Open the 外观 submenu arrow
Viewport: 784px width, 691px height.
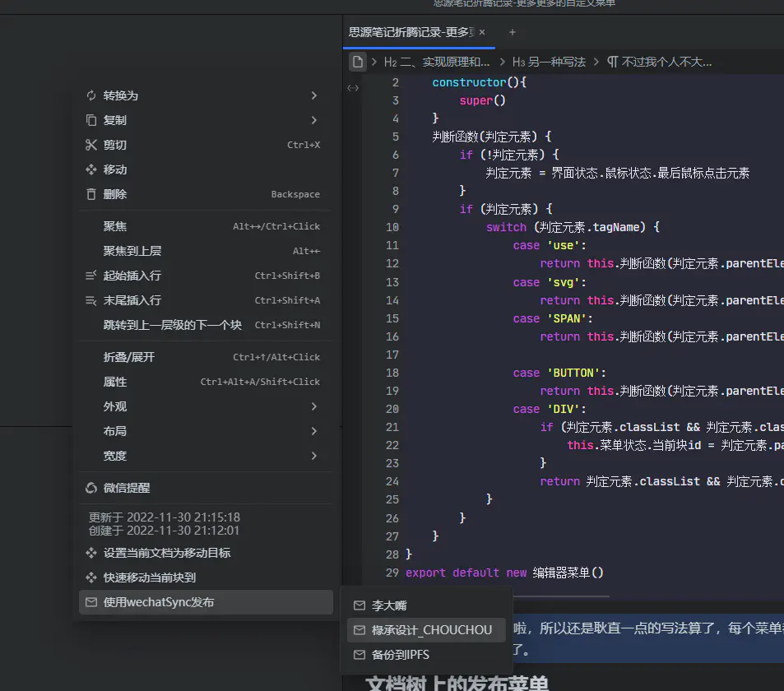[314, 406]
